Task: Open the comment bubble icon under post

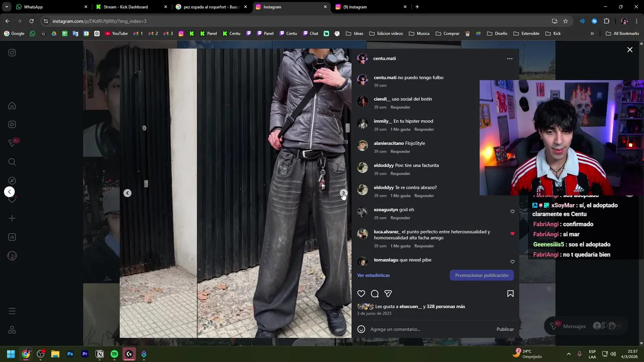Action: click(374, 294)
